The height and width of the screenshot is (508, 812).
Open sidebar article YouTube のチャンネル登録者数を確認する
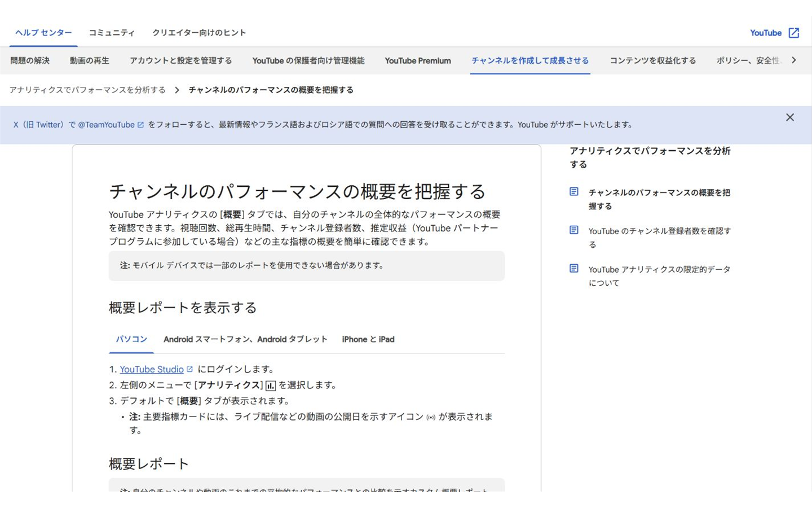[x=660, y=238]
